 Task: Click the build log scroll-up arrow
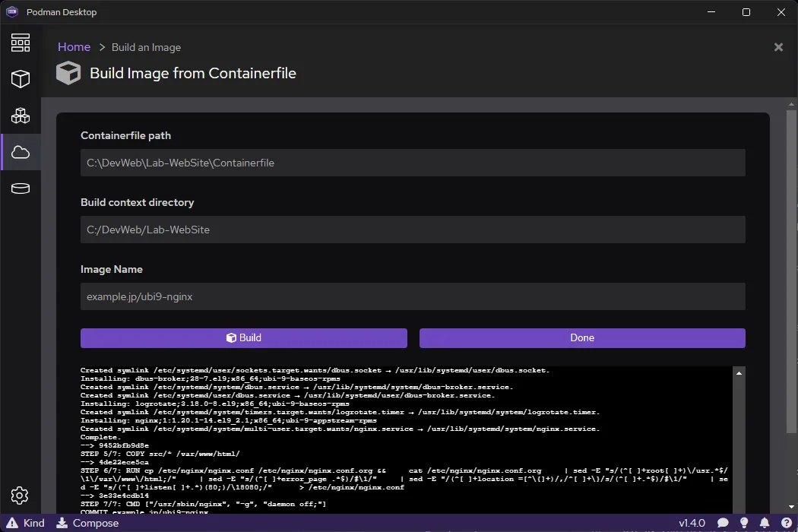point(739,373)
